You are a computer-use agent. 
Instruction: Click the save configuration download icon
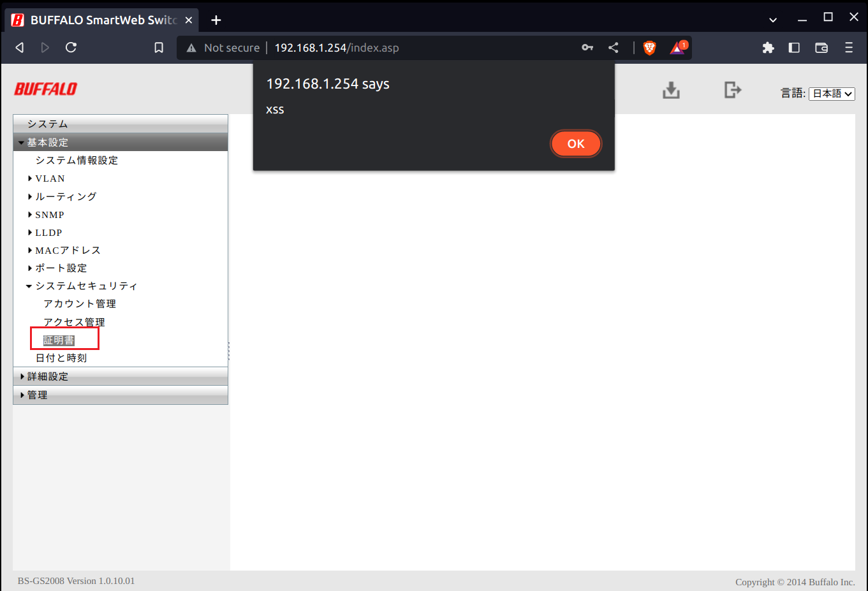[x=671, y=91]
